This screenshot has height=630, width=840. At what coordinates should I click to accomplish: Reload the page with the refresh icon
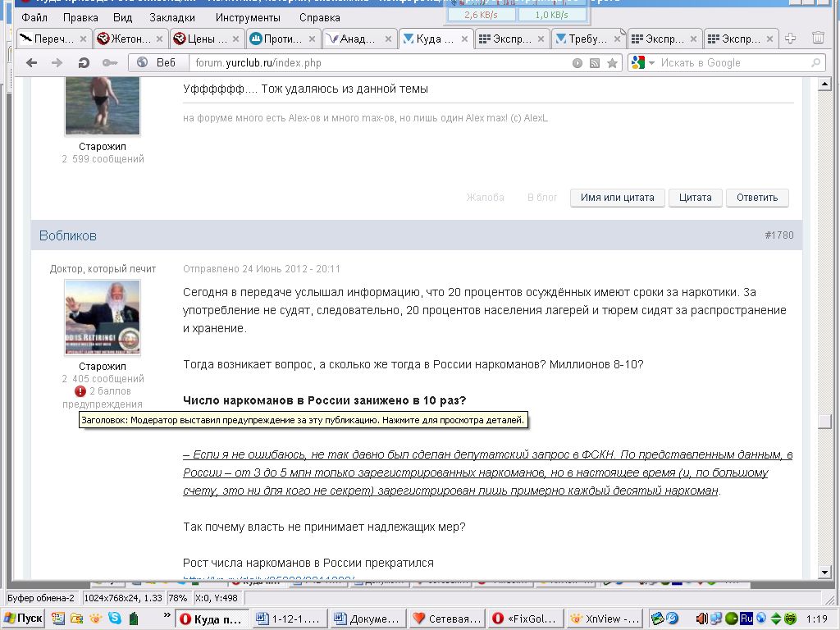pyautogui.click(x=83, y=63)
